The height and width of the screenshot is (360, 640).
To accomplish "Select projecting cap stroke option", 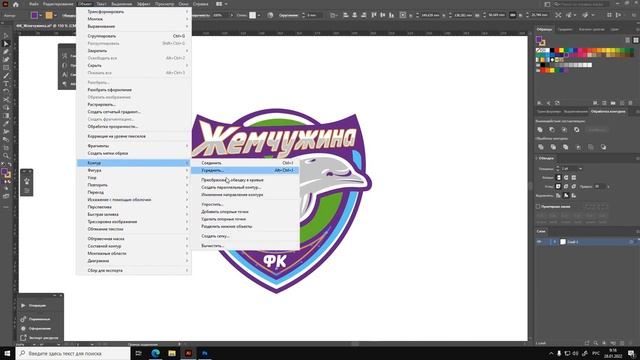I will click(x=573, y=178).
